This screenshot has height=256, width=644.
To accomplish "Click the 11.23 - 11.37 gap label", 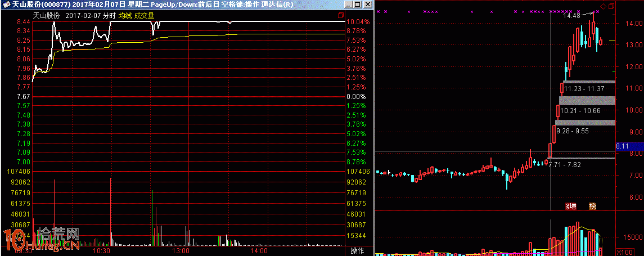I will pyautogui.click(x=584, y=88).
